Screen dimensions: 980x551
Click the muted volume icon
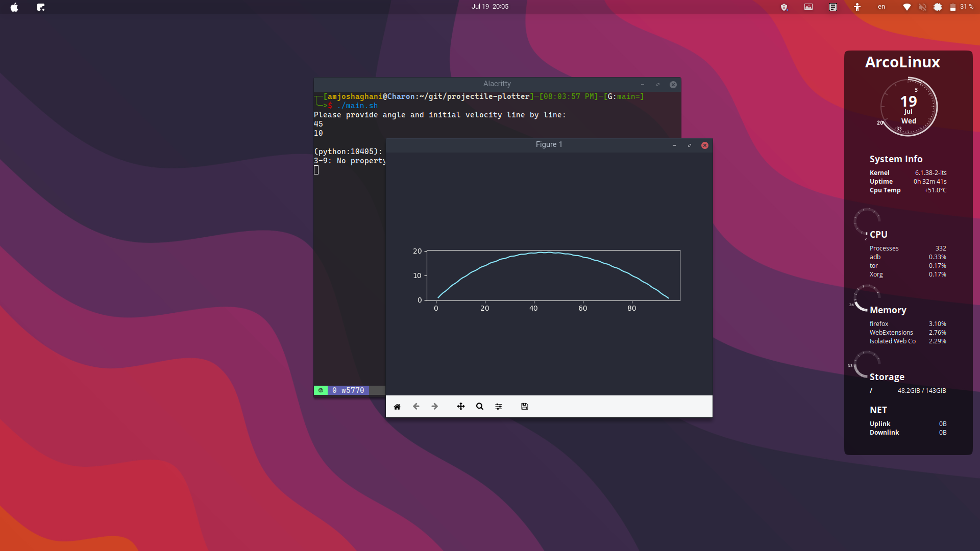(x=922, y=7)
